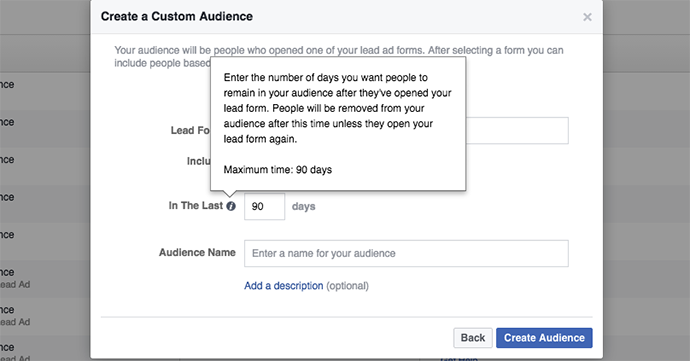
Task: Go back with the Back button
Action: [473, 338]
